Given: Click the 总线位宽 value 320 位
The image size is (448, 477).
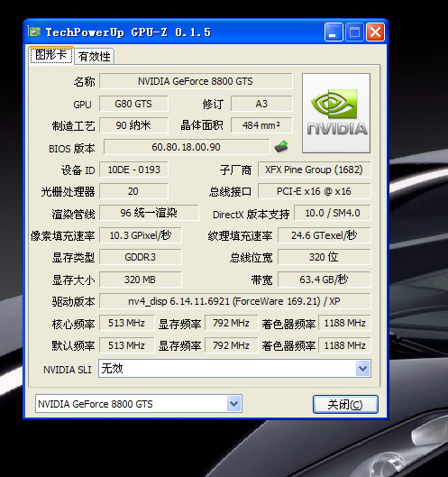Looking at the screenshot, I should [325, 257].
